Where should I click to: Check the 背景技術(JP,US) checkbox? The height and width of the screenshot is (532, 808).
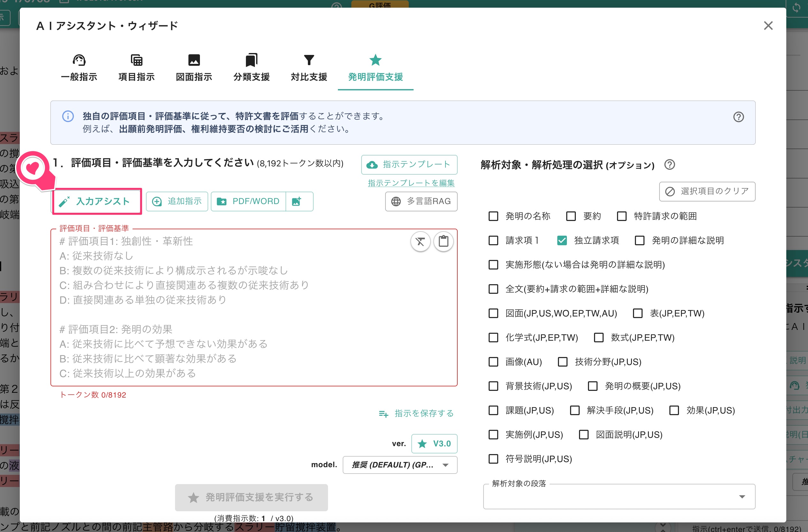click(x=493, y=386)
